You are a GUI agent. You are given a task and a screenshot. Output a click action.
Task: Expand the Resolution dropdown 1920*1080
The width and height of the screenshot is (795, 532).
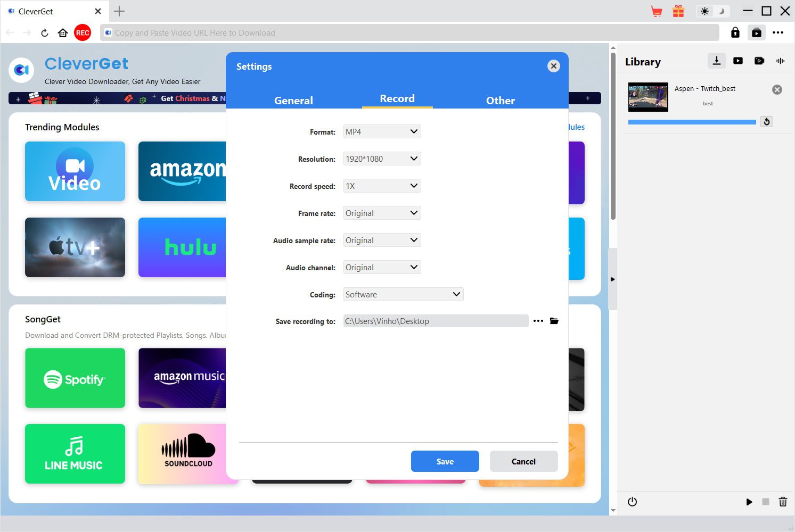[382, 159]
